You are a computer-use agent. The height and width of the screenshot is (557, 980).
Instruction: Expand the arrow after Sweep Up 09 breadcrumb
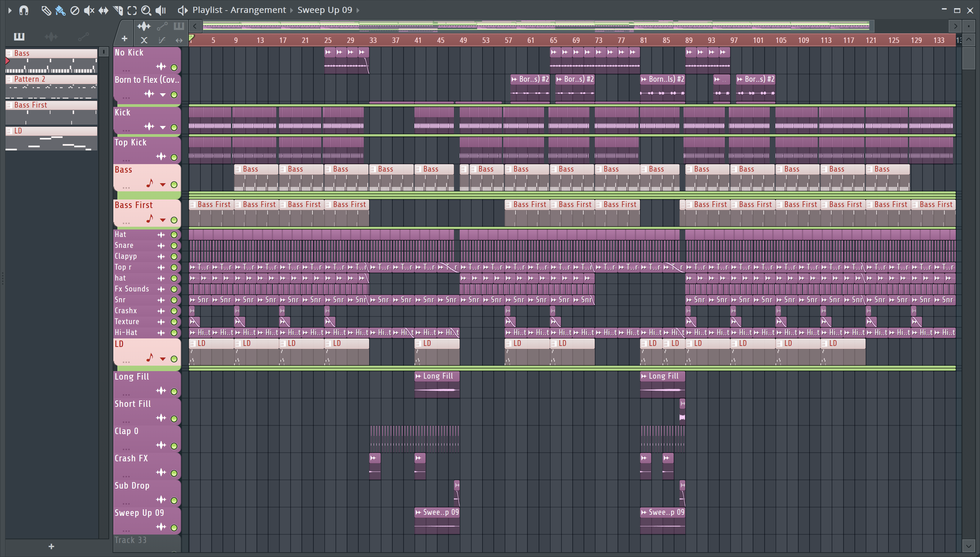(x=358, y=10)
